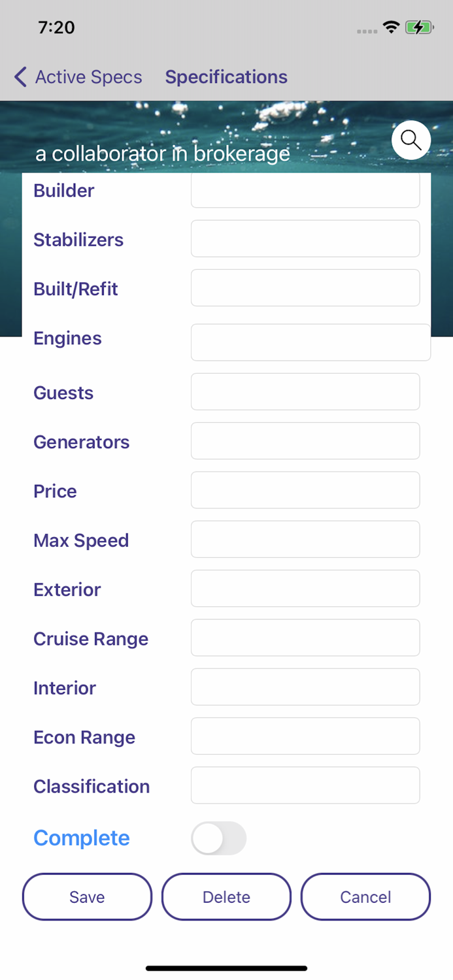
Task: Enter the Price entry field
Action: pos(305,490)
